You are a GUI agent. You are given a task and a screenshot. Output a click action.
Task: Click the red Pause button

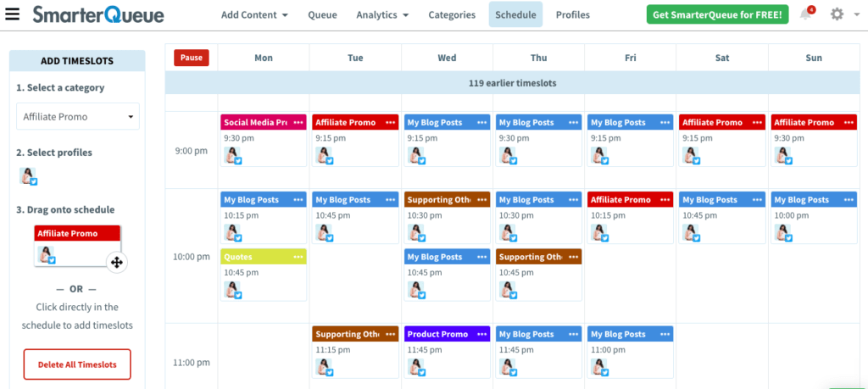point(192,58)
